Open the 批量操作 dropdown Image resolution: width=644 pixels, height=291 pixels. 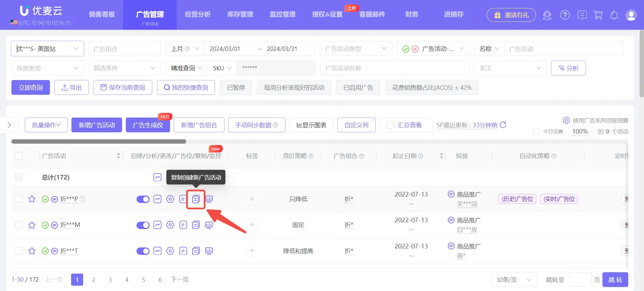46,125
